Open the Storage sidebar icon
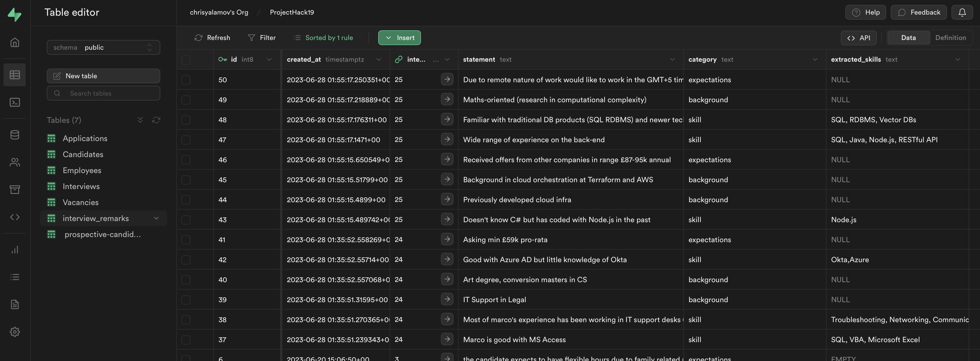980x361 pixels. [x=15, y=189]
